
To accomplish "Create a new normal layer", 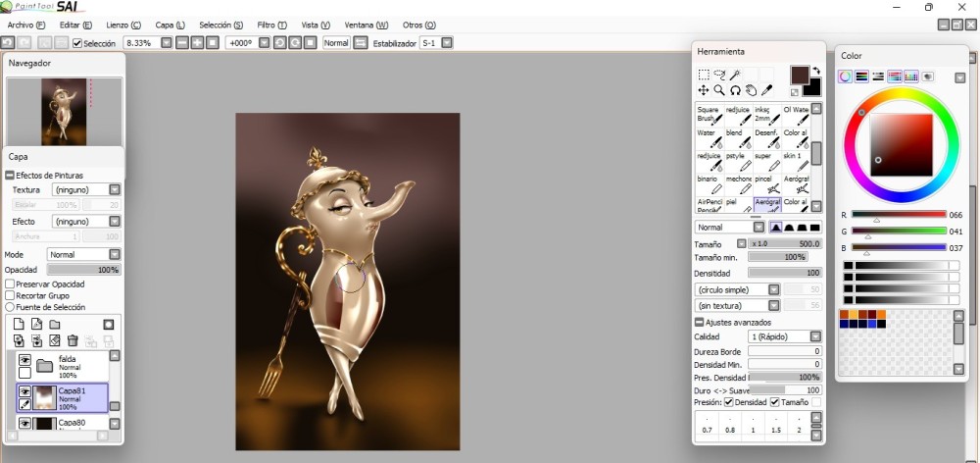I will (19, 324).
